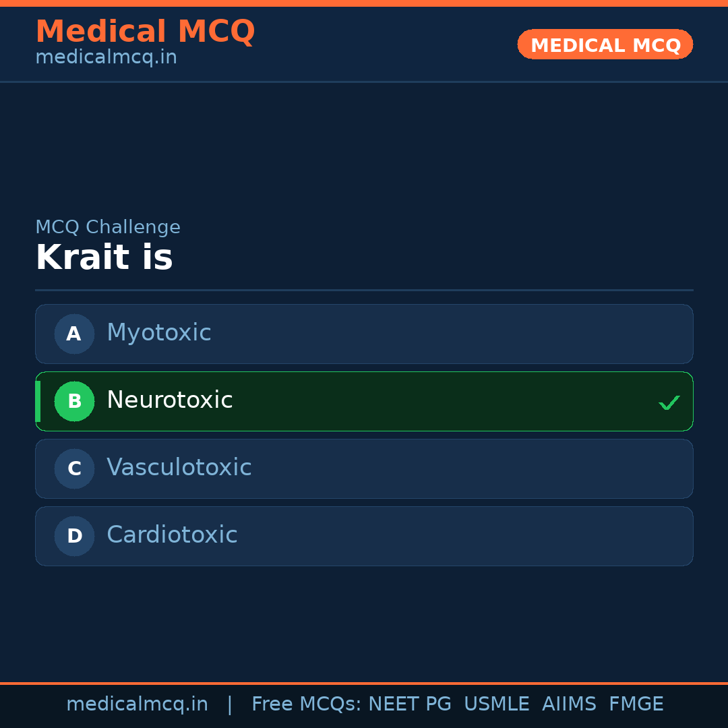Open the medicalmcq.in footer link
This screenshot has width=728, height=728.
coord(138,704)
